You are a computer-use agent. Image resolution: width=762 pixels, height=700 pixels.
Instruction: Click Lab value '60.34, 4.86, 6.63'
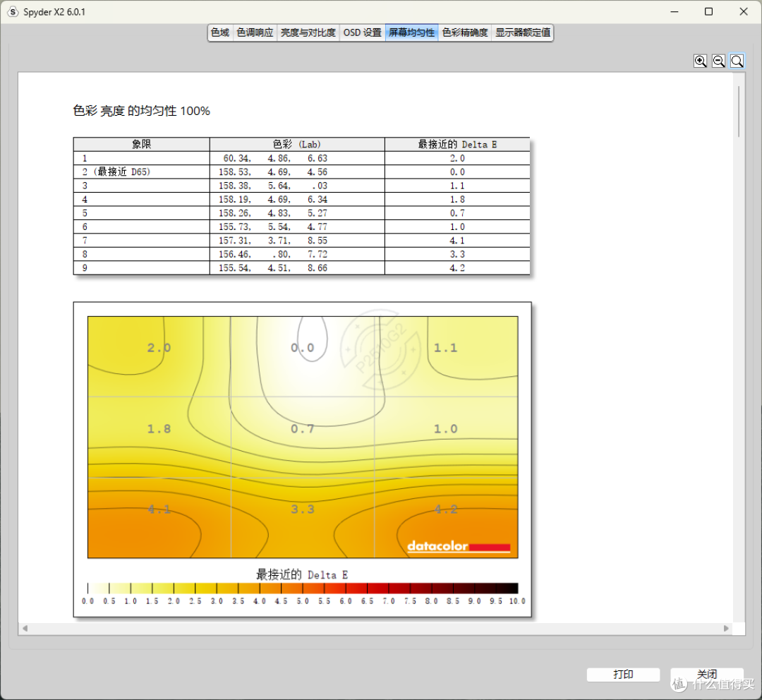(275, 158)
